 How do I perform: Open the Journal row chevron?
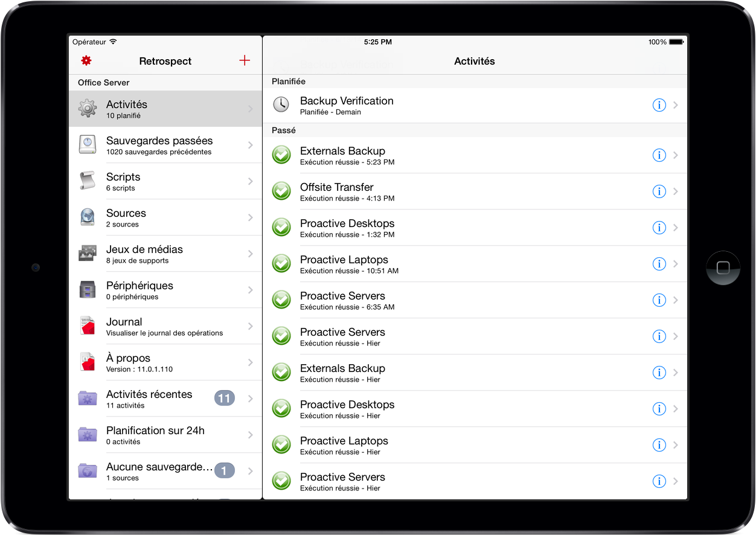click(251, 326)
